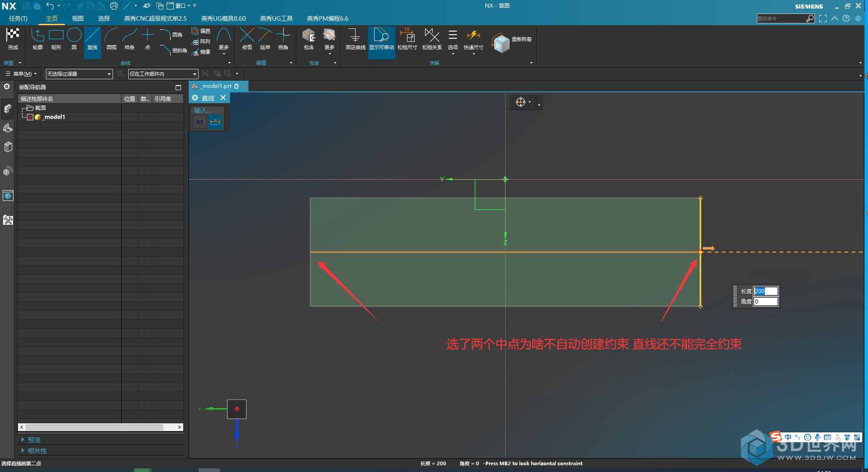Select the _model1 tree item

[50, 117]
